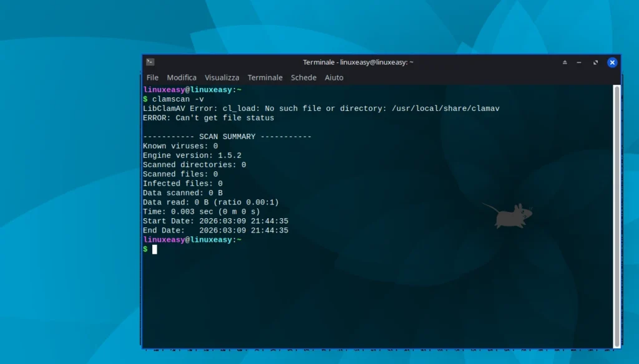
Task: Open the Schede menu
Action: coord(303,77)
